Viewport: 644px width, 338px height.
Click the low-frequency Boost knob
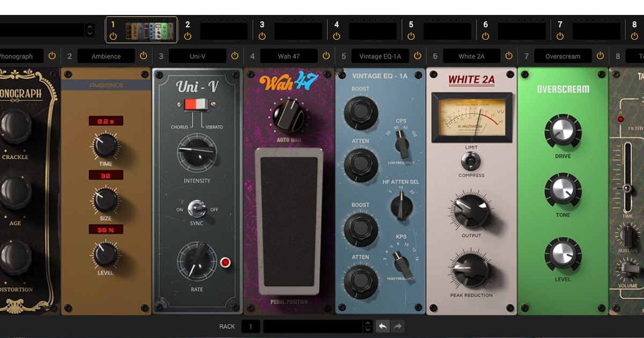pos(361,112)
